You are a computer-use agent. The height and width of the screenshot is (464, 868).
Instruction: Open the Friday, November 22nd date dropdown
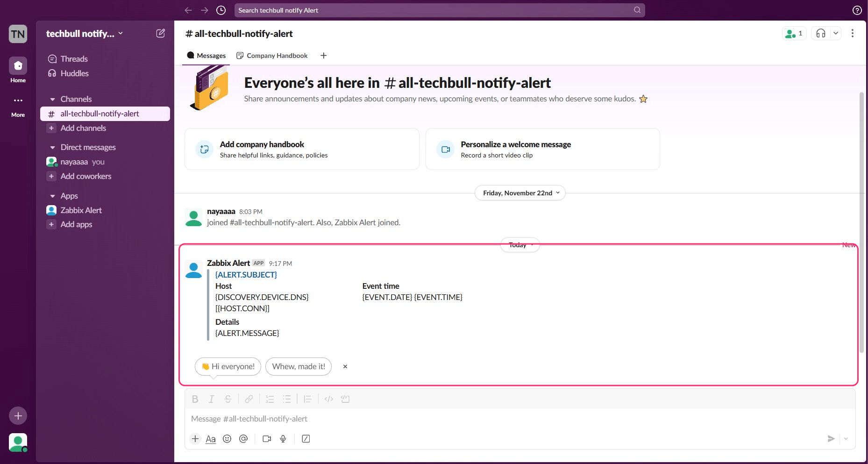coord(520,193)
